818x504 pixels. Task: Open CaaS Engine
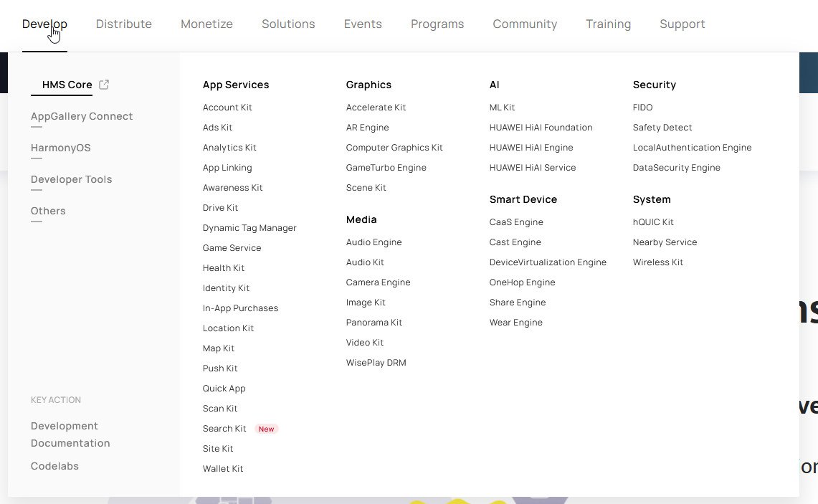(x=516, y=222)
